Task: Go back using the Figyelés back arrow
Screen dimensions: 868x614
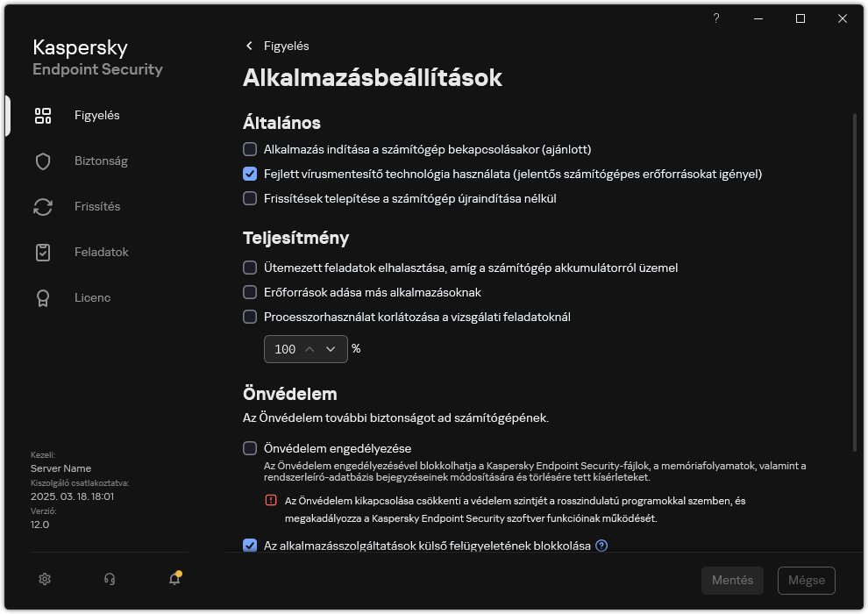Action: coord(249,46)
